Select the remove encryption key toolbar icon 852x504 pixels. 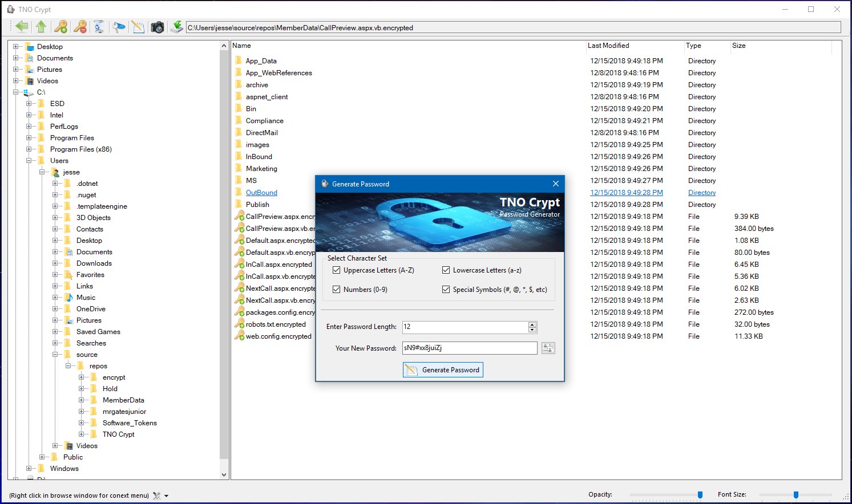point(80,26)
